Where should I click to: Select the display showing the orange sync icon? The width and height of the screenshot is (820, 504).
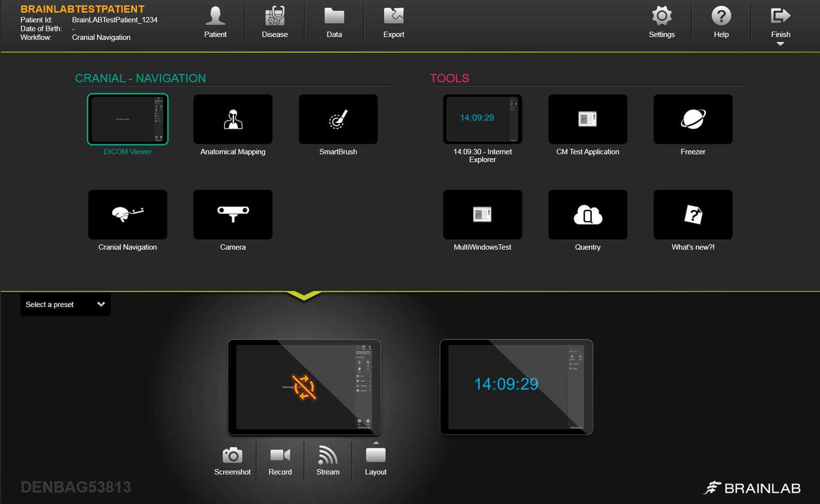pyautogui.click(x=304, y=387)
